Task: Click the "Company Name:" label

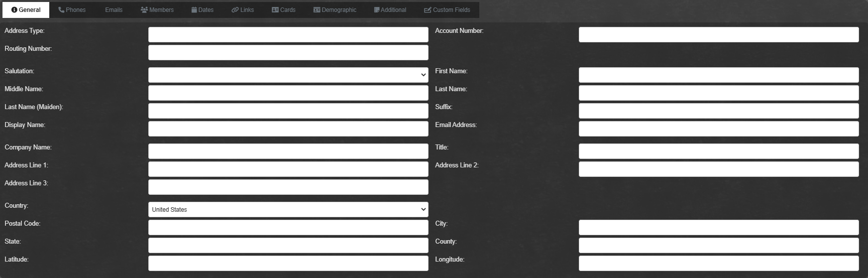Action: [28, 147]
